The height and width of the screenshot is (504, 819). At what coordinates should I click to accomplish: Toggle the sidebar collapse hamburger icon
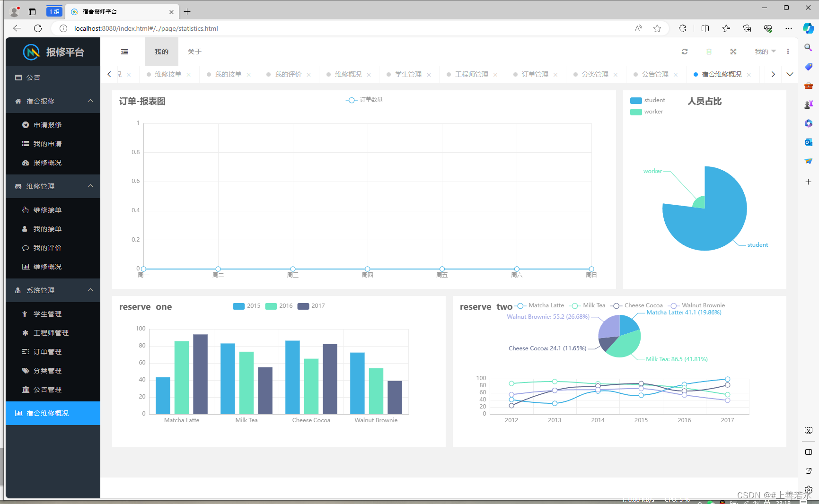click(x=124, y=52)
